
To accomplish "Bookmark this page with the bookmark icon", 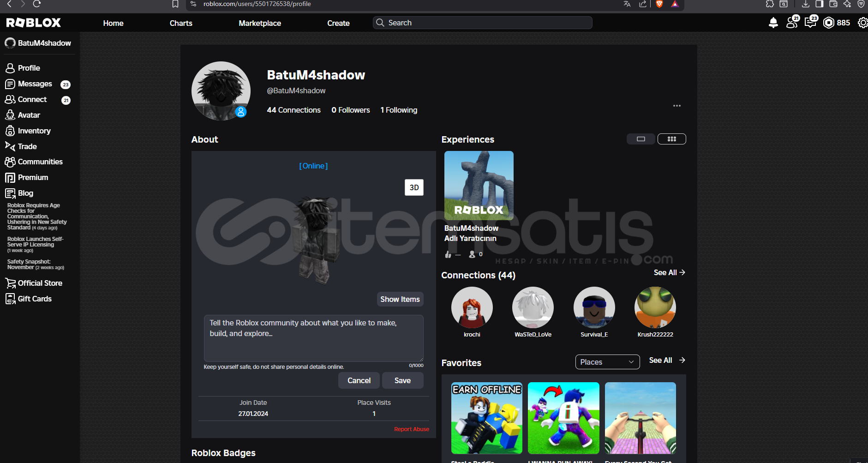I will (x=175, y=4).
